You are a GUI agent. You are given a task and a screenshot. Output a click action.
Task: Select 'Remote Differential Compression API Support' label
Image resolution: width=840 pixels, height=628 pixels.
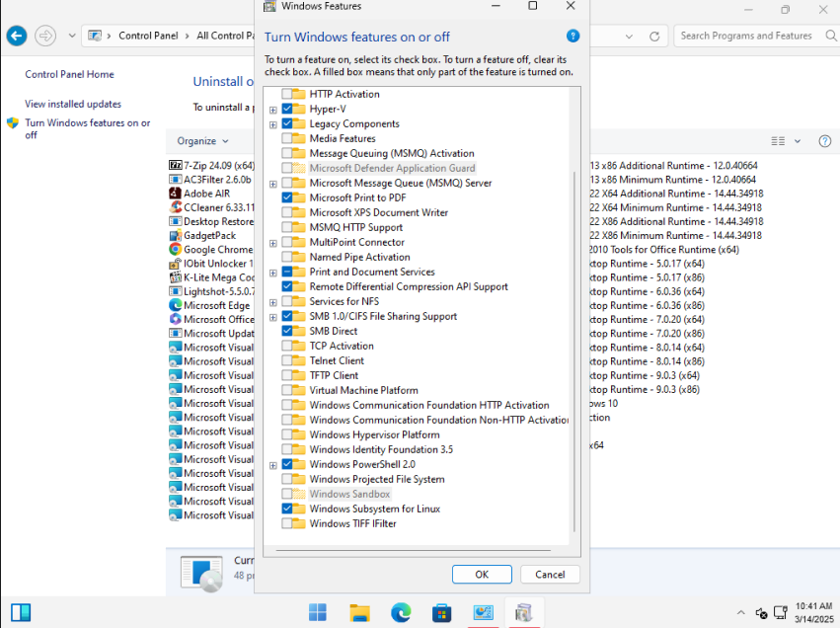[x=409, y=286]
